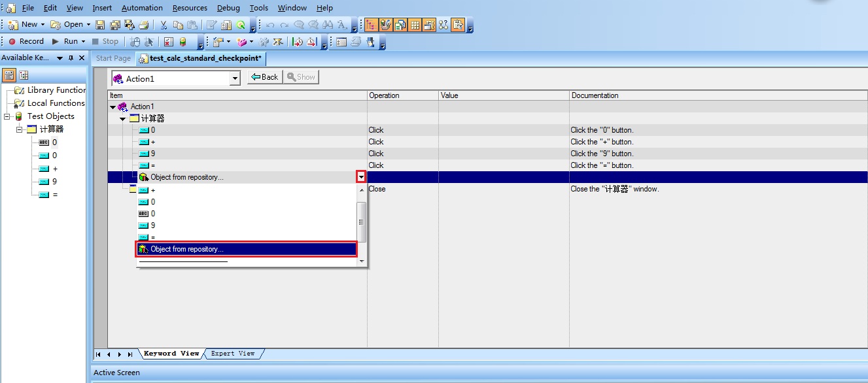Click the Record red circle icon
Screen dimensions: 868x383
point(12,42)
